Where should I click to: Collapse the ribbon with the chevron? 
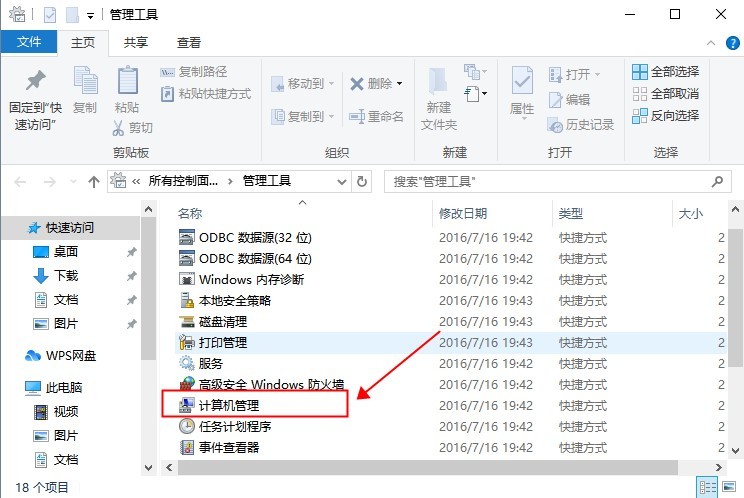click(x=711, y=43)
